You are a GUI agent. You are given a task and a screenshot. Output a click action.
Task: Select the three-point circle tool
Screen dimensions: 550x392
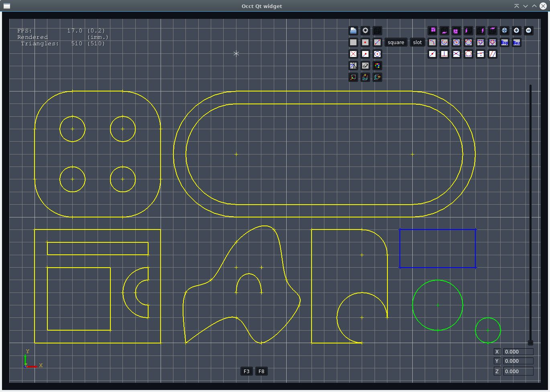click(469, 42)
